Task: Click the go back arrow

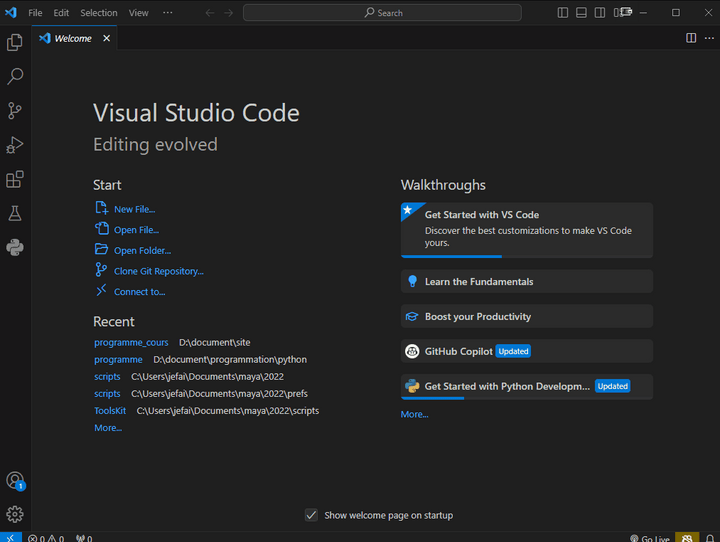Action: (210, 13)
